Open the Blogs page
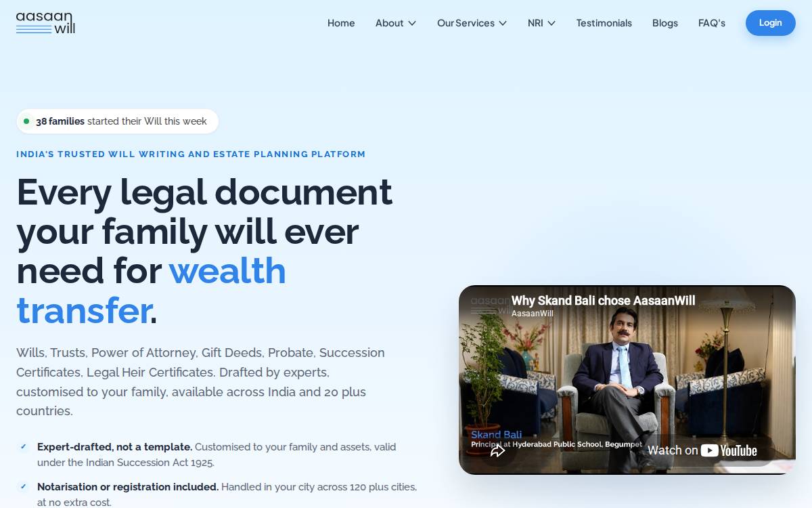The height and width of the screenshot is (508, 812). click(665, 23)
